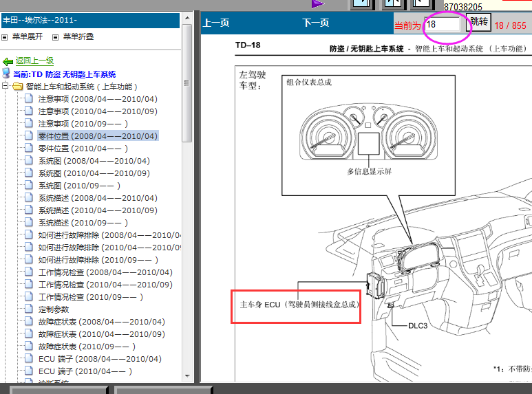
Task: Open 系统图 (2008/04——2010/04)
Action: (x=94, y=161)
